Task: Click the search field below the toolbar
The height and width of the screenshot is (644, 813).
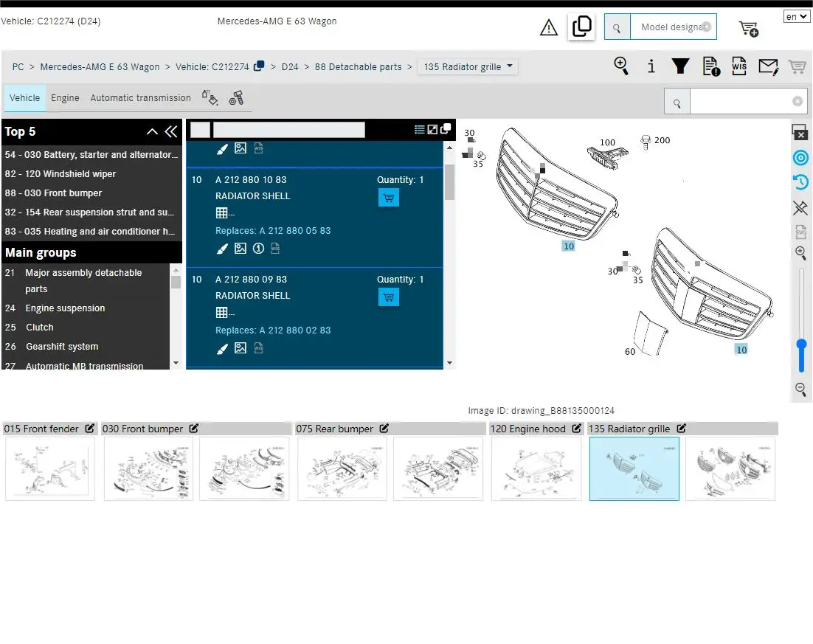Action: coord(748,102)
